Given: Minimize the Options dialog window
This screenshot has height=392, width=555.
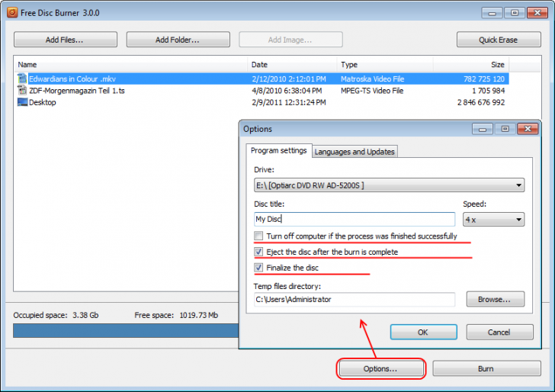Looking at the screenshot, I should (483, 129).
